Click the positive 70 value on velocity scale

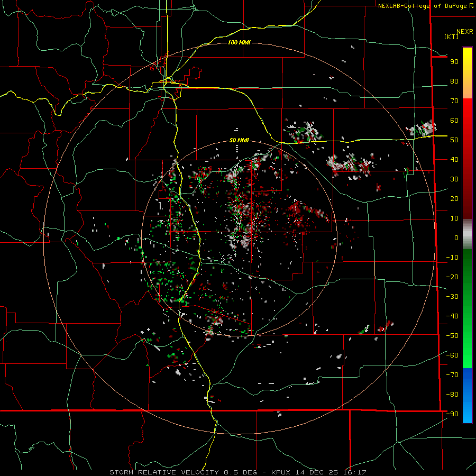pyautogui.click(x=454, y=101)
